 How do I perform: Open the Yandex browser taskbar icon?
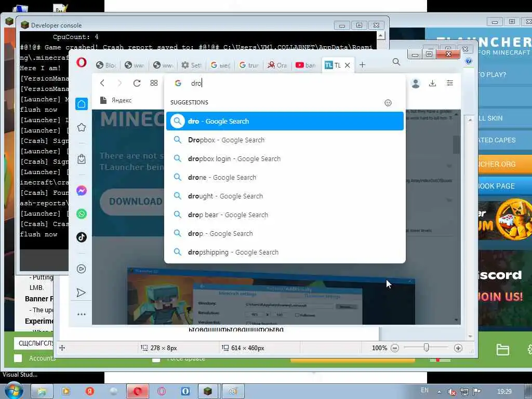pyautogui.click(x=89, y=391)
